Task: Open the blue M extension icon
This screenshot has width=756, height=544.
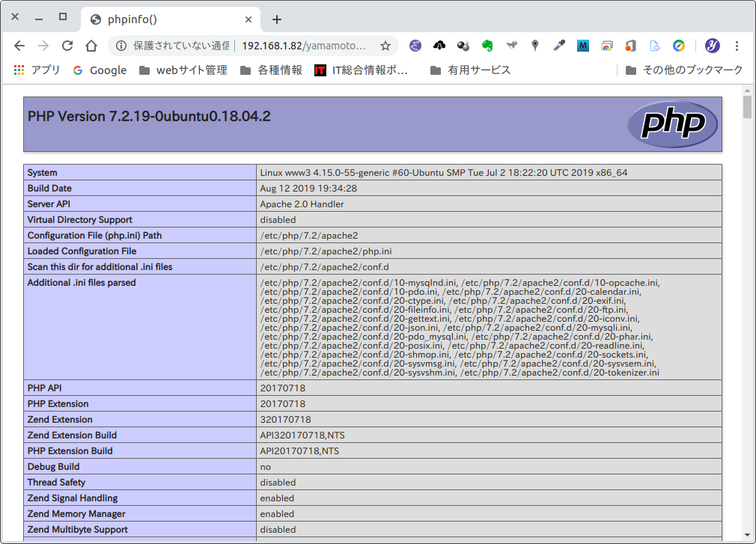Action: 583,46
